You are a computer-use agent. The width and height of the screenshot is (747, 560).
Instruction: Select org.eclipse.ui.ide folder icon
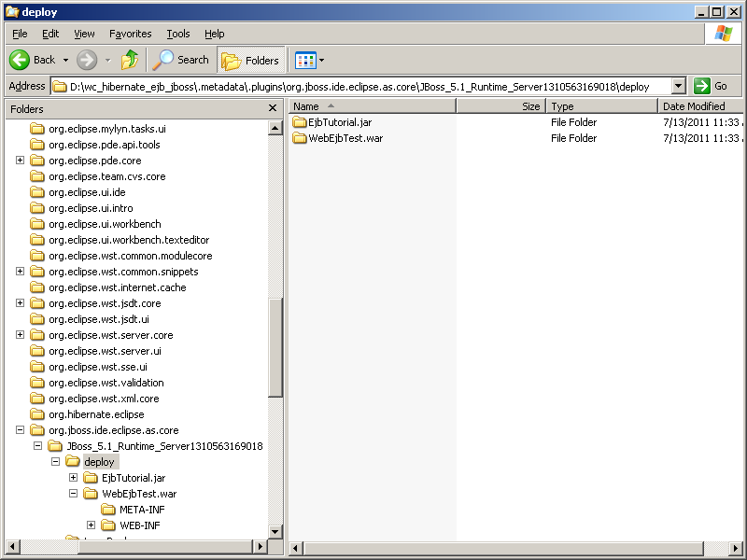coord(36,192)
